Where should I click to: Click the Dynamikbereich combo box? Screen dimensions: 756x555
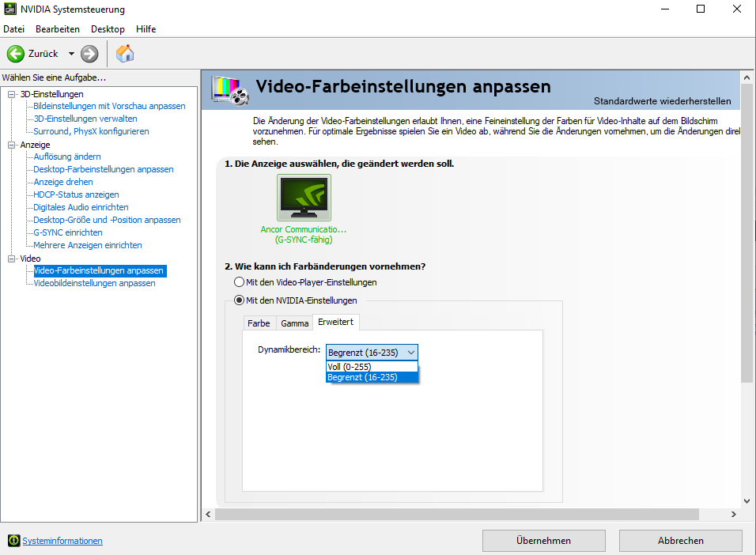pos(372,353)
